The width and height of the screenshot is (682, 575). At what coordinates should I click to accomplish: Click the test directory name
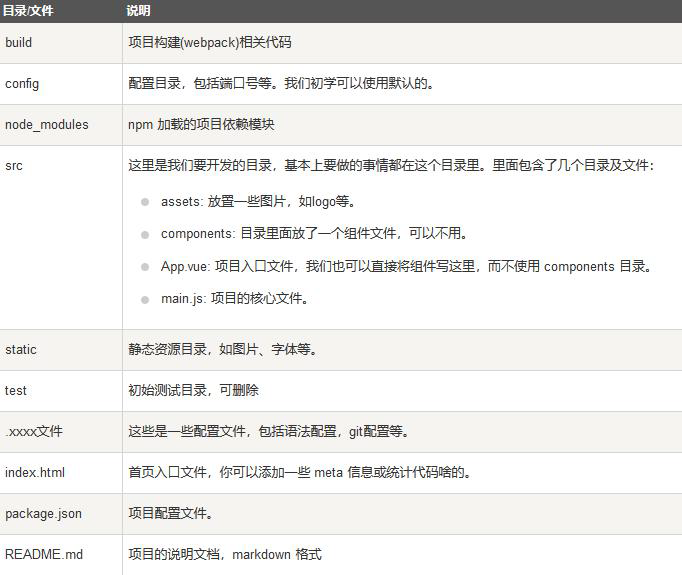pos(16,391)
